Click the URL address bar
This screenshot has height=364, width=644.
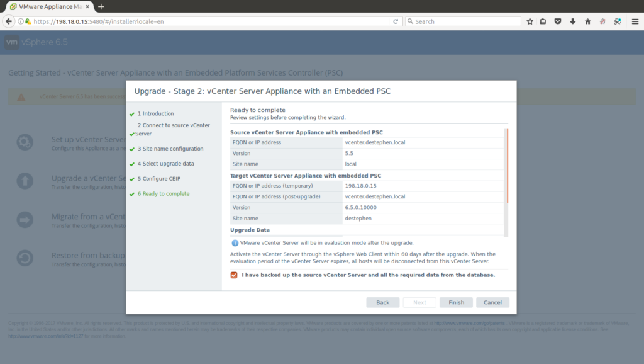pyautogui.click(x=209, y=21)
